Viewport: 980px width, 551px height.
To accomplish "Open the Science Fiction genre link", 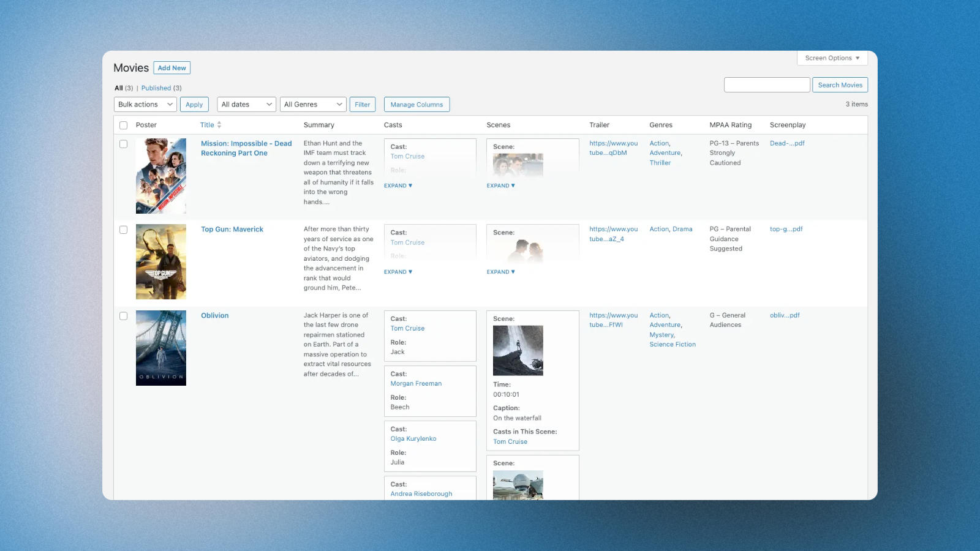I will pyautogui.click(x=672, y=344).
